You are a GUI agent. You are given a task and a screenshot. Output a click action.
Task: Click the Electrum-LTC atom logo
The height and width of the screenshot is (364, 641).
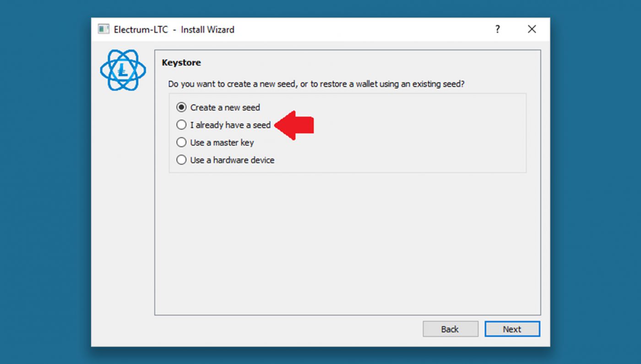coord(123,70)
